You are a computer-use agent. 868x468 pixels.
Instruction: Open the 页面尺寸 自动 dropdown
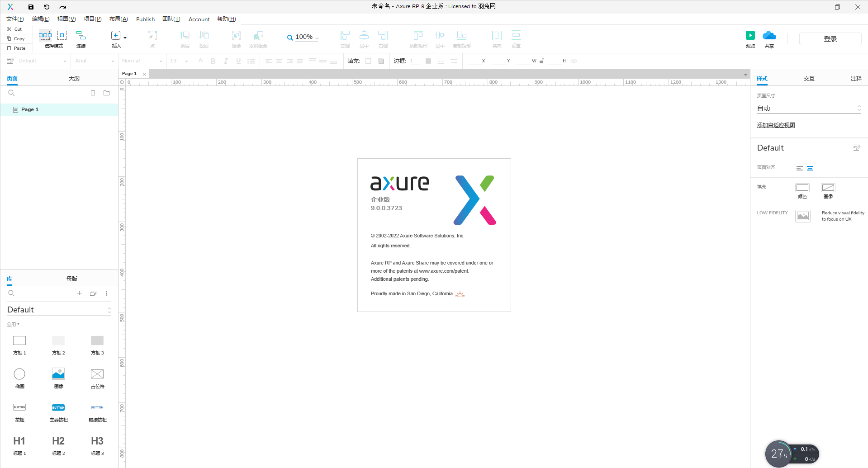coord(809,108)
